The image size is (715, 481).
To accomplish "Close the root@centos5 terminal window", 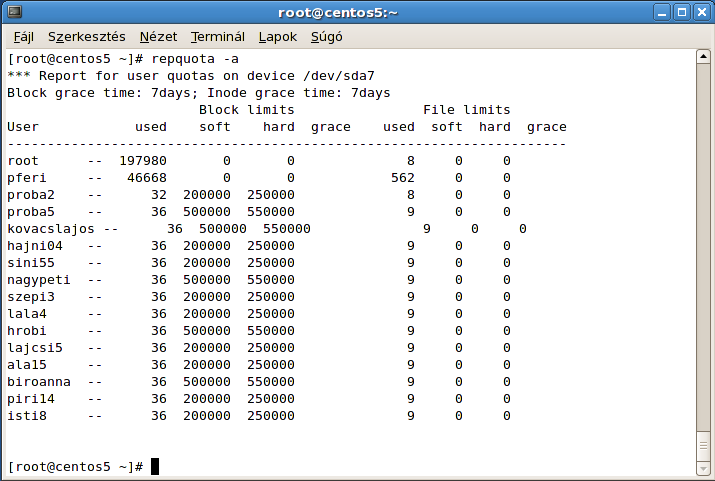I will [x=701, y=12].
